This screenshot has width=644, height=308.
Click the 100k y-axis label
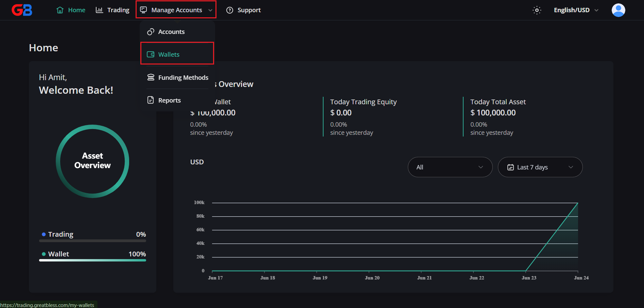199,202
